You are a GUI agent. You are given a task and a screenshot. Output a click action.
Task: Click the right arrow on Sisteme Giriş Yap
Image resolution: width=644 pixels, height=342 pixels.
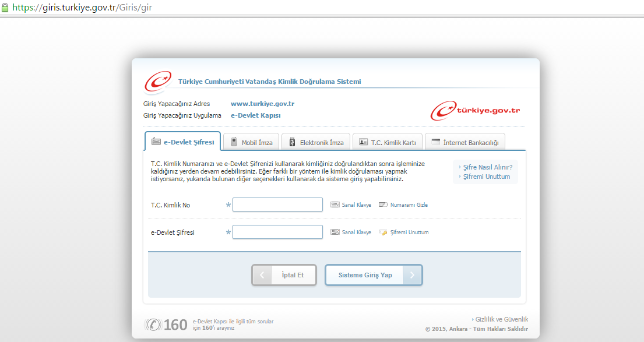pyautogui.click(x=412, y=275)
